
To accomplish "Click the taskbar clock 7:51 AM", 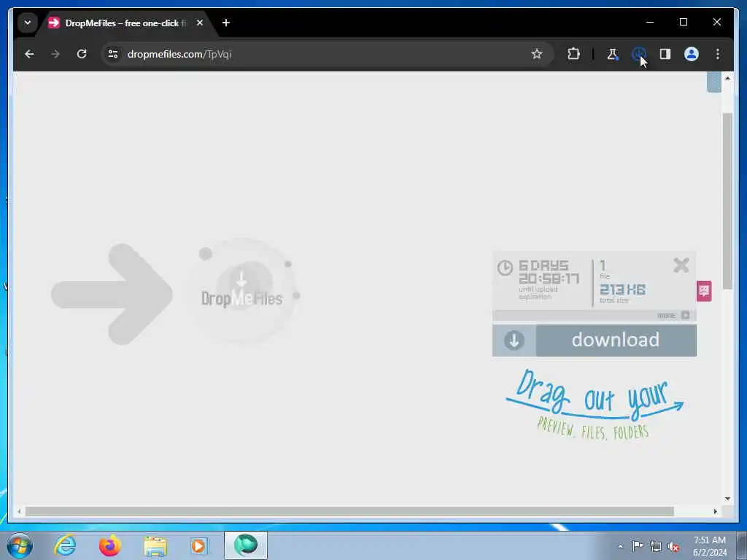I will (709, 540).
